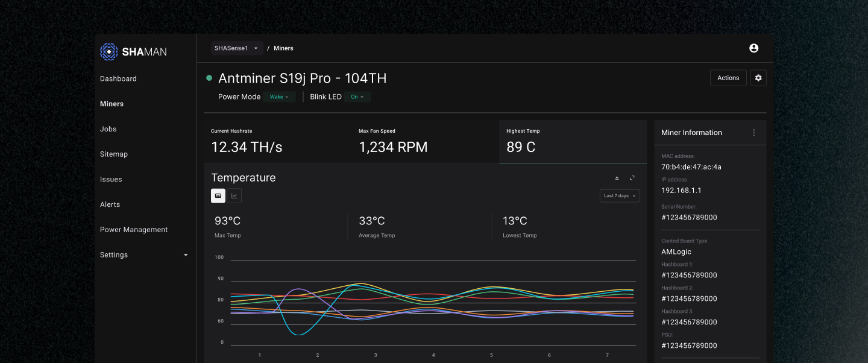Open Issues in sidebar

pyautogui.click(x=111, y=179)
